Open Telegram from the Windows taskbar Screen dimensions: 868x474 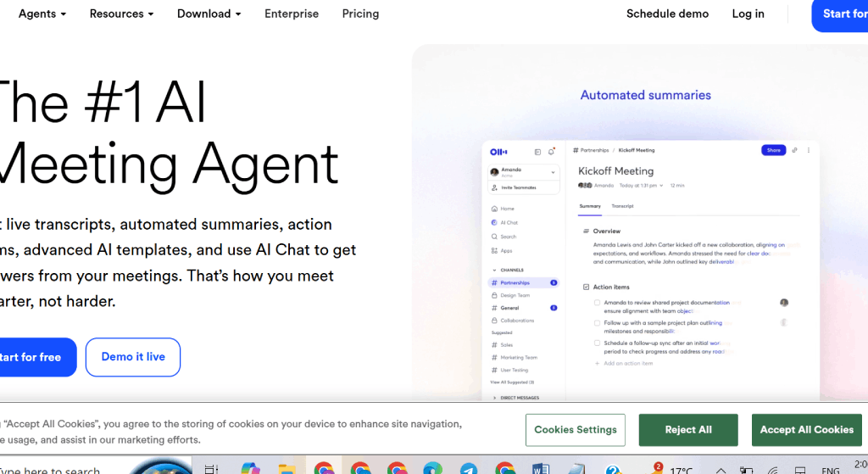[x=469, y=468]
